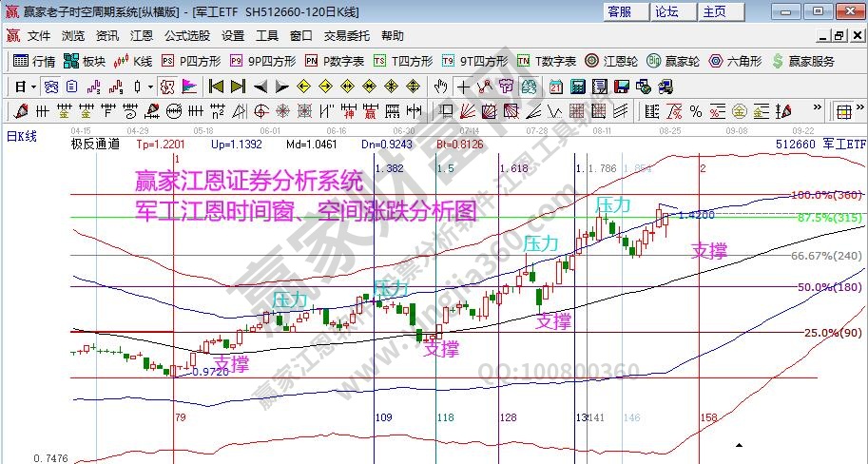Screen dimensions: 868x464
Task: Click yellow diamond right-arrow icon
Action: (325, 87)
